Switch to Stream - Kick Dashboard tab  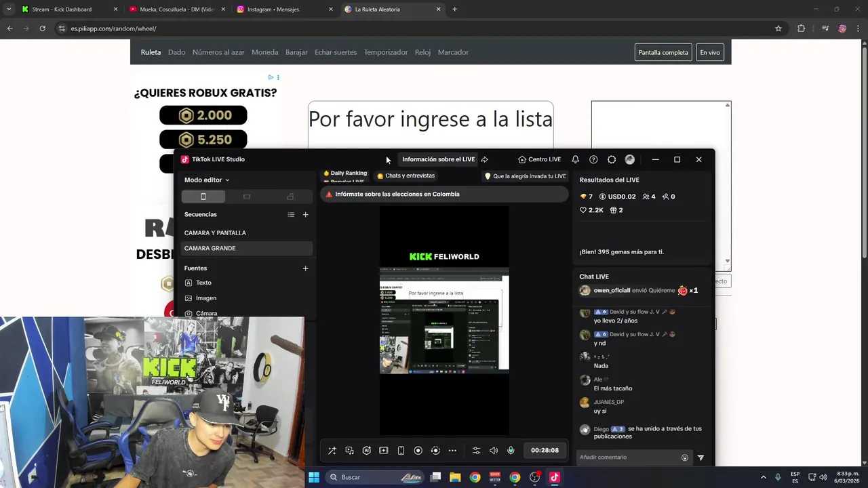[70, 9]
